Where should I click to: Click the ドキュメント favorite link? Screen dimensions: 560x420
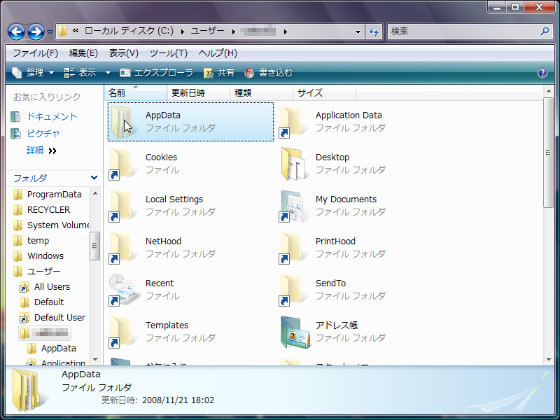tap(51, 117)
